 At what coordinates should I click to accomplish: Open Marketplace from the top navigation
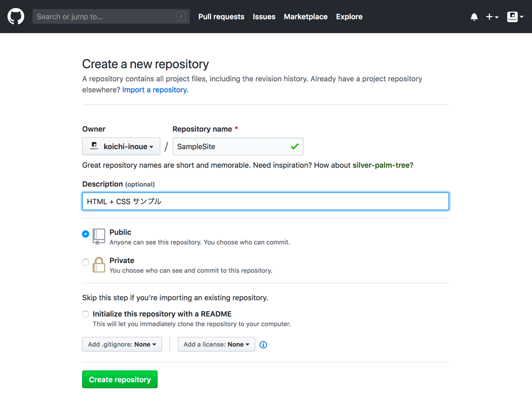point(305,17)
